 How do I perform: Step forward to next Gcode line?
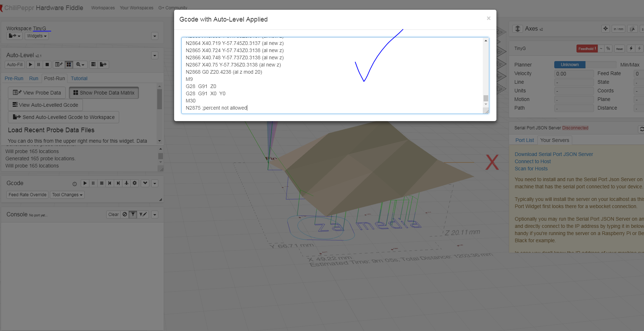tap(118, 183)
